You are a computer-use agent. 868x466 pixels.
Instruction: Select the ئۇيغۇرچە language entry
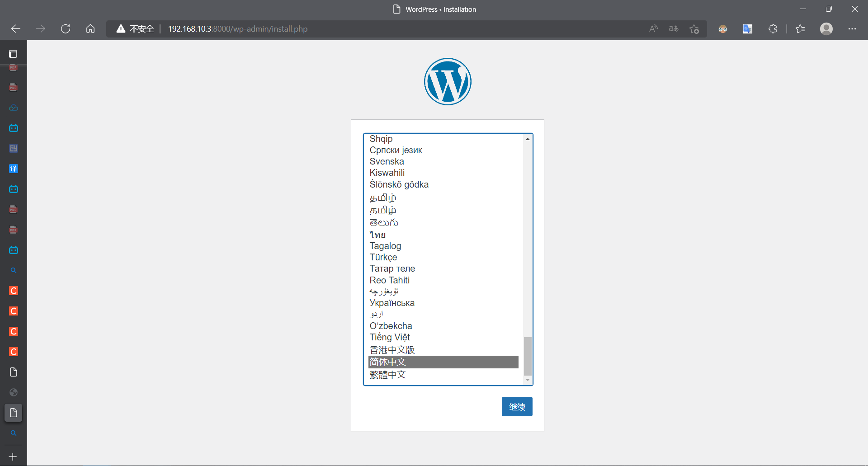[443, 292]
